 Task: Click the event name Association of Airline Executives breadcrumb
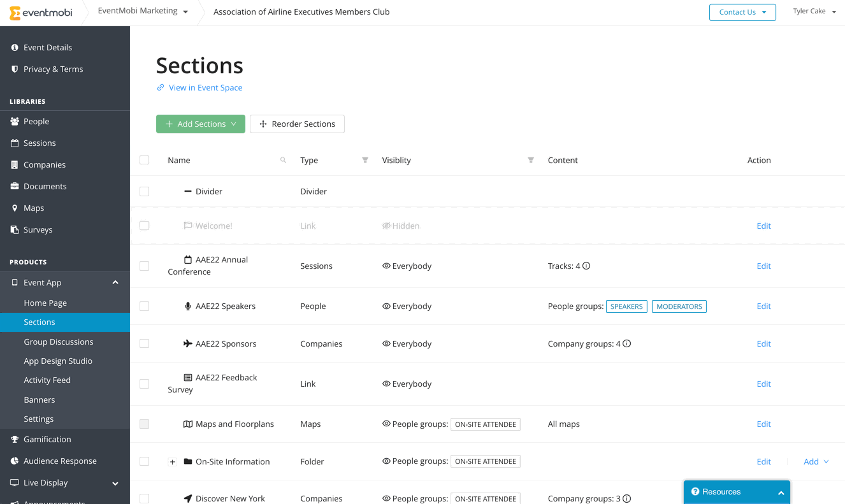click(301, 11)
